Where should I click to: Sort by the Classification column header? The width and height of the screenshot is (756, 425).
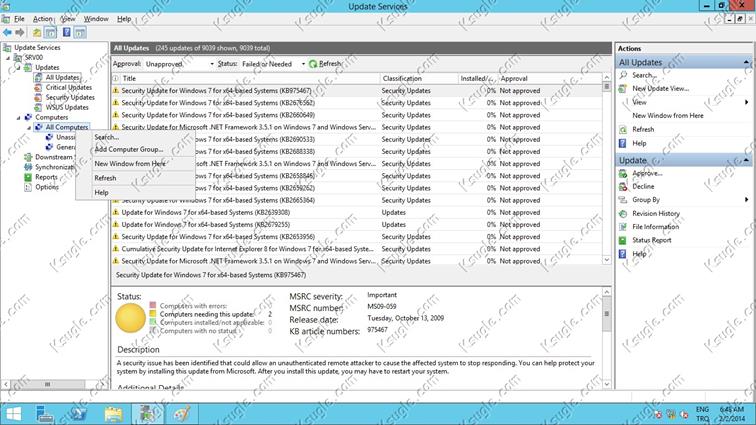(x=418, y=78)
